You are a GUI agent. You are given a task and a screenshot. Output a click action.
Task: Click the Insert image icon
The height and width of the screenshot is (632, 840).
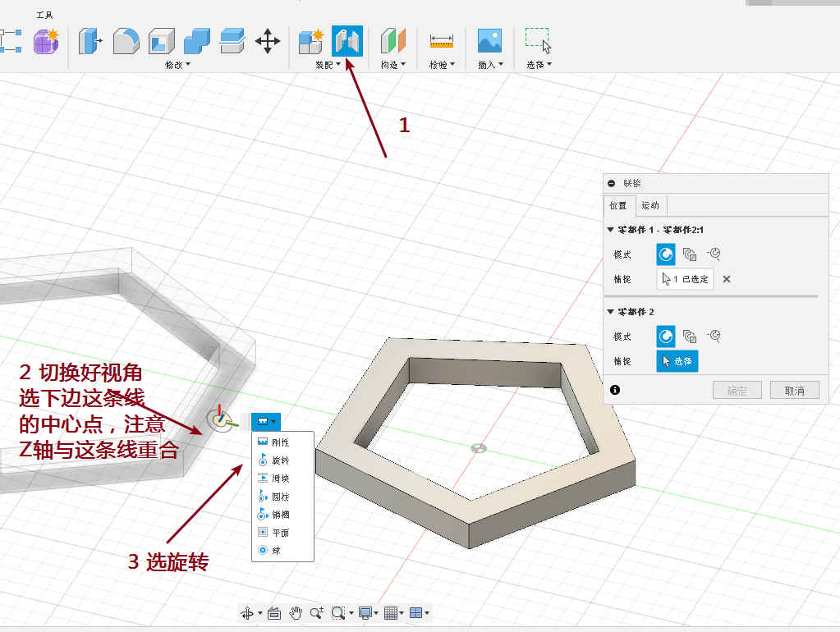pos(489,41)
